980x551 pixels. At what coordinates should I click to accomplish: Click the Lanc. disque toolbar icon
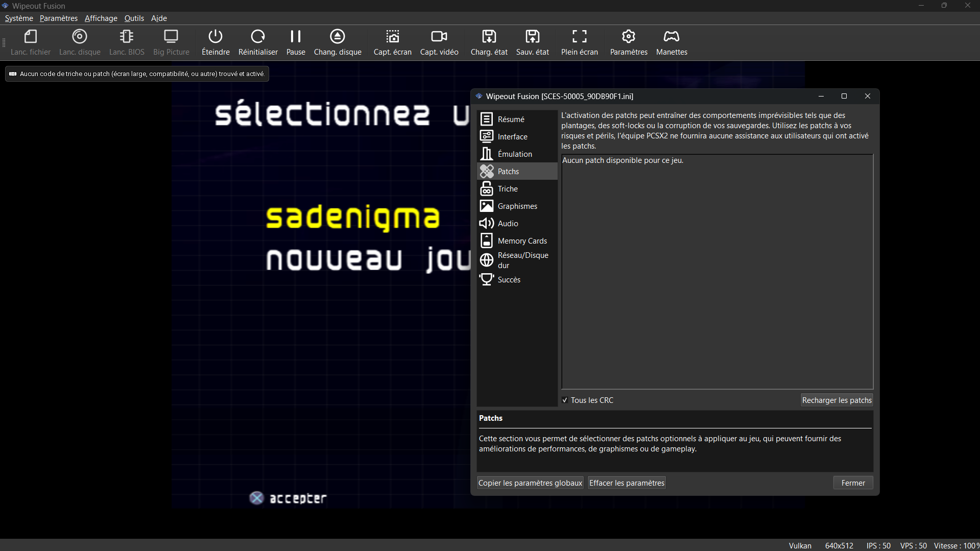[80, 42]
